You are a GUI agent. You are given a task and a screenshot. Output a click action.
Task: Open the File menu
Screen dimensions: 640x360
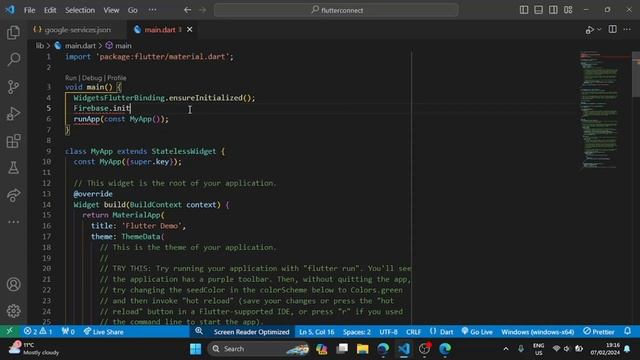click(x=29, y=10)
